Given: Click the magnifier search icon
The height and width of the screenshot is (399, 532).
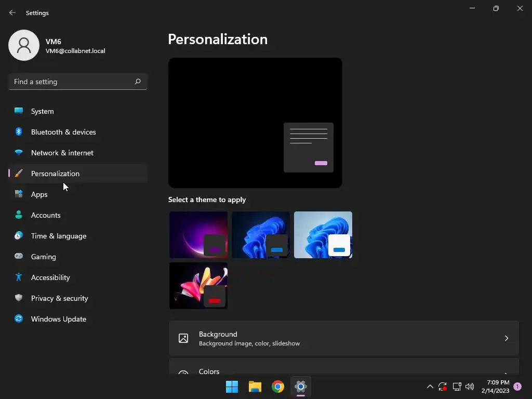Looking at the screenshot, I should pos(137,82).
